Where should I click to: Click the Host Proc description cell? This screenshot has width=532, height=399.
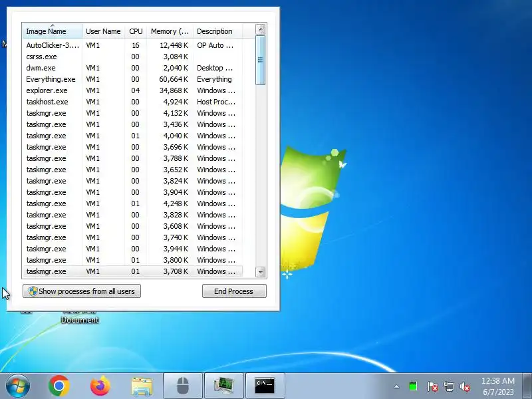click(x=216, y=102)
